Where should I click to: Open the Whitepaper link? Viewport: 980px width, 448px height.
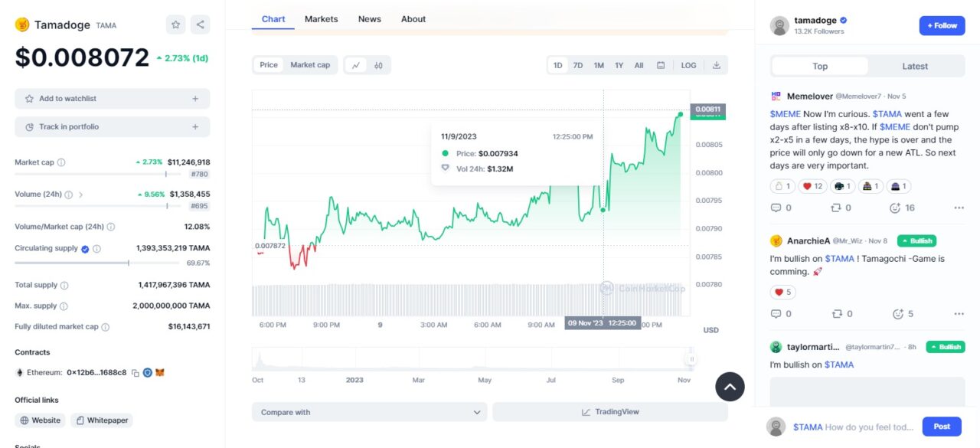tap(102, 420)
